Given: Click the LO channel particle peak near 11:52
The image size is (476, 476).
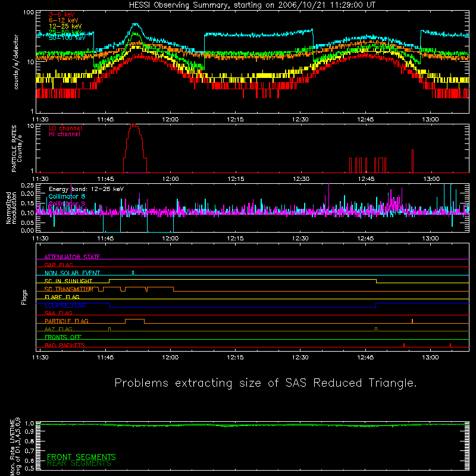Looking at the screenshot, I should tap(133, 125).
